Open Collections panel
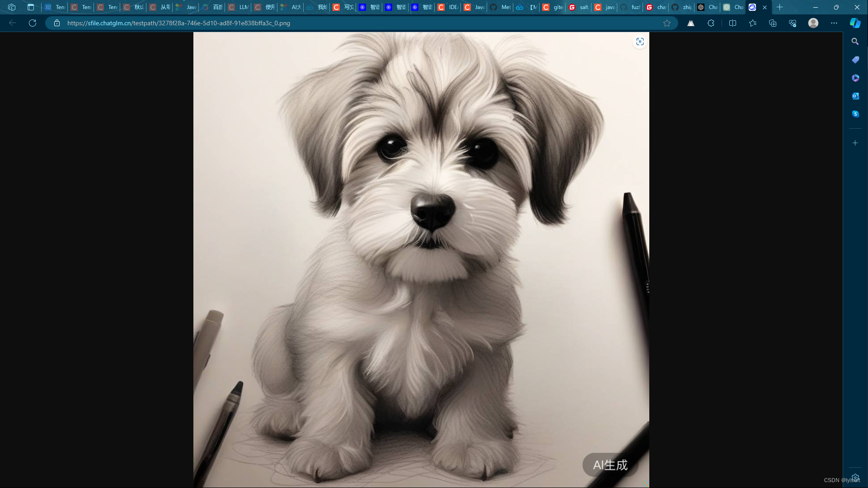Image resolution: width=868 pixels, height=488 pixels. coord(772,23)
